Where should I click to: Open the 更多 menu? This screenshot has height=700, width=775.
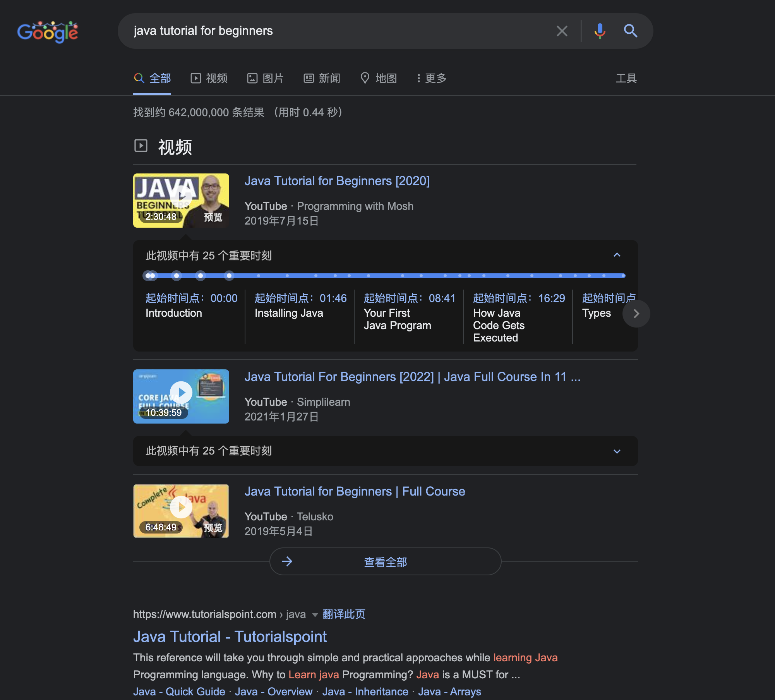pos(432,79)
